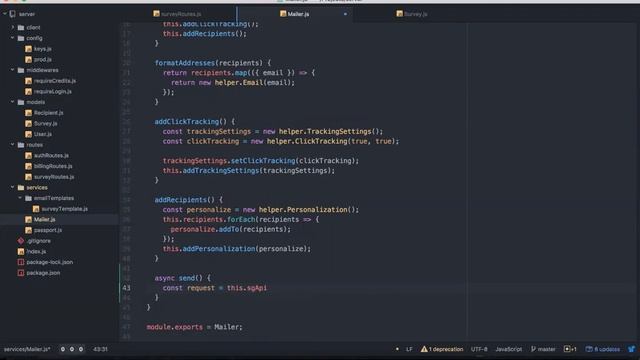This screenshot has width=640, height=360.
Task: Click the models folder icon
Action: [x=21, y=102]
